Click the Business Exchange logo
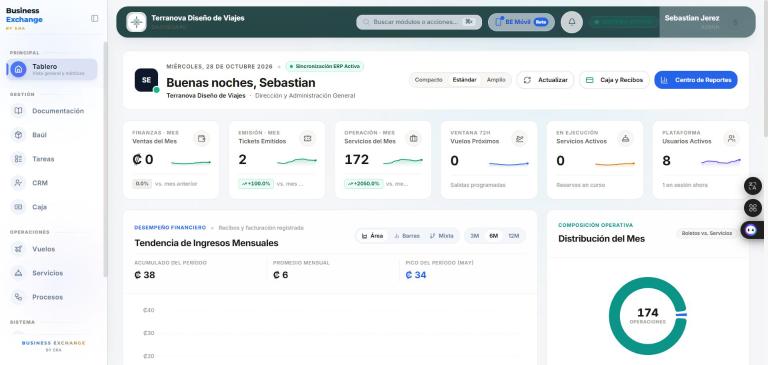The image size is (768, 365). [x=24, y=19]
